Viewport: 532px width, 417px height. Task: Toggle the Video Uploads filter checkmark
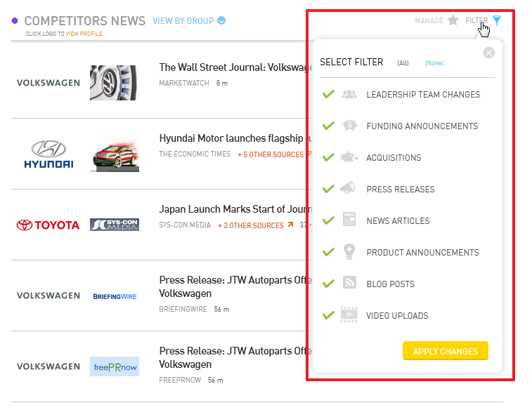[x=328, y=315]
